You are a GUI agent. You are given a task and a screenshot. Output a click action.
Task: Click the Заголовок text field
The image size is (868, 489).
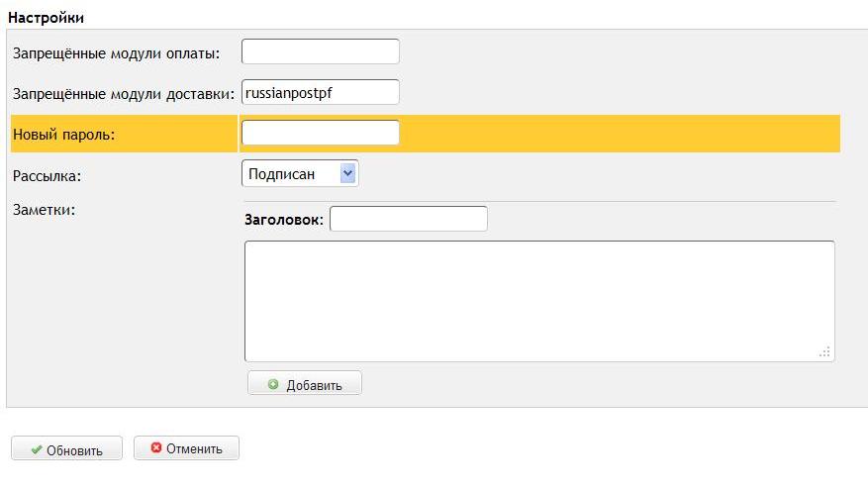click(408, 219)
